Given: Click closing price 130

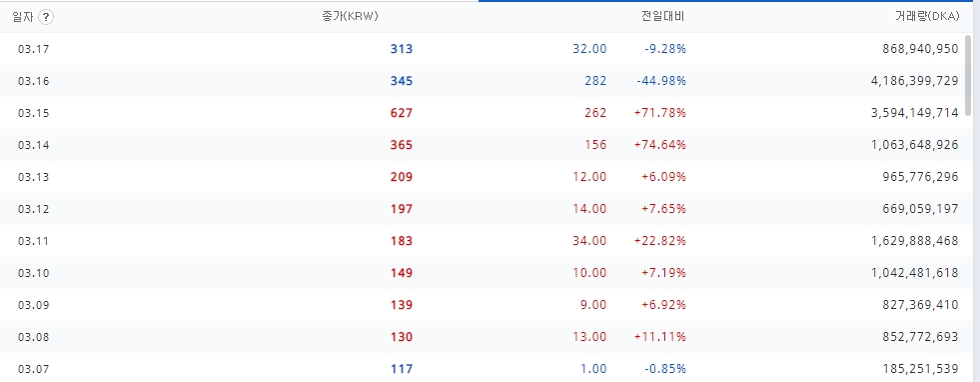Looking at the screenshot, I should pyautogui.click(x=402, y=337).
